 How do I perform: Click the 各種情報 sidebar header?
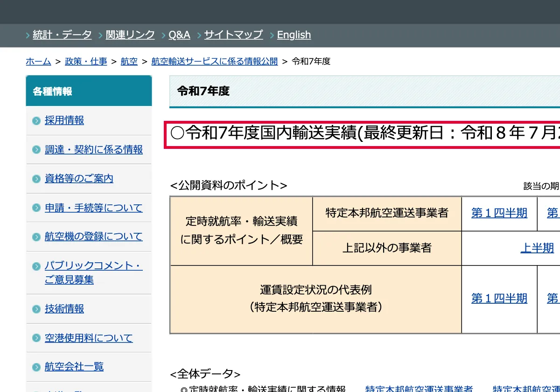[89, 91]
